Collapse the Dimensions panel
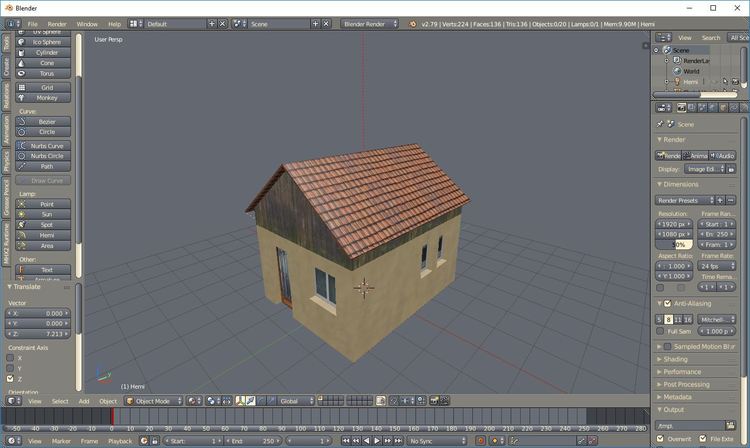 [680, 185]
